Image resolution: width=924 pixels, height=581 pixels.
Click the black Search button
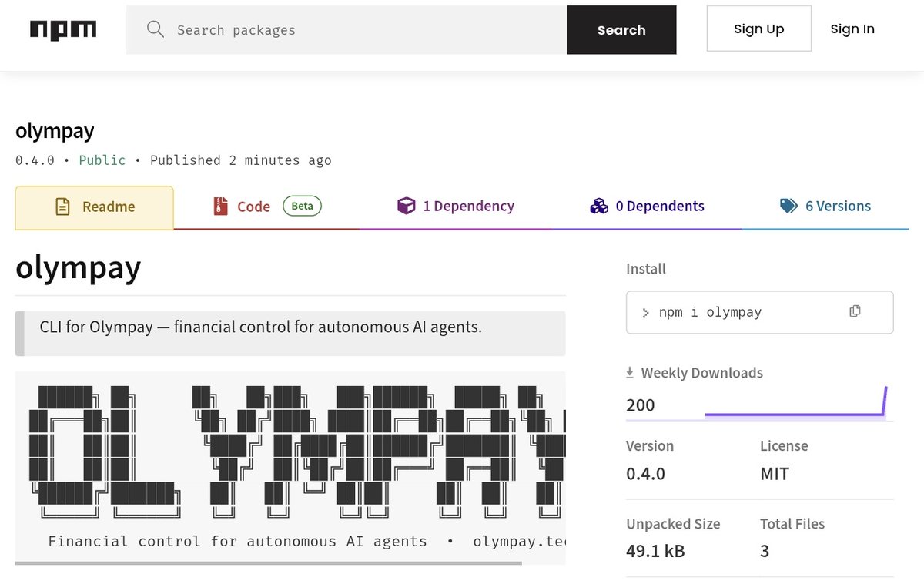pyautogui.click(x=621, y=30)
